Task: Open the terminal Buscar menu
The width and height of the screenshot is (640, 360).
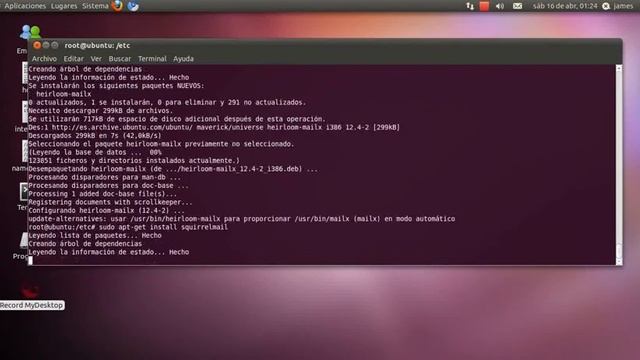Action: pos(120,59)
